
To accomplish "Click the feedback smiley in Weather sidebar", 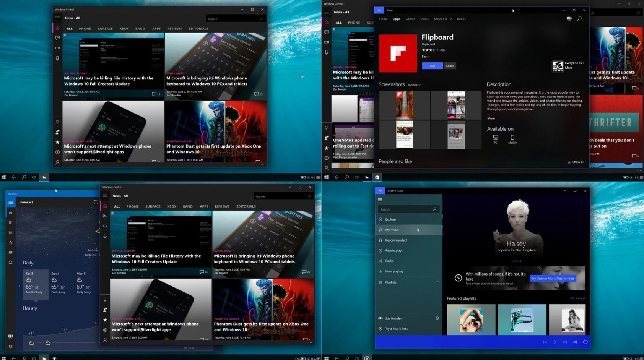I will (x=11, y=263).
